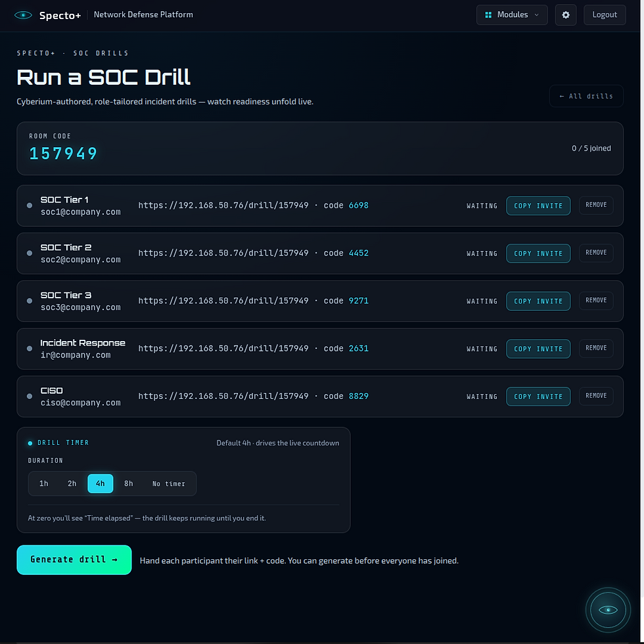Screen dimensions: 644x644
Task: Click Incident Response invite code 2631
Action: click(x=359, y=348)
